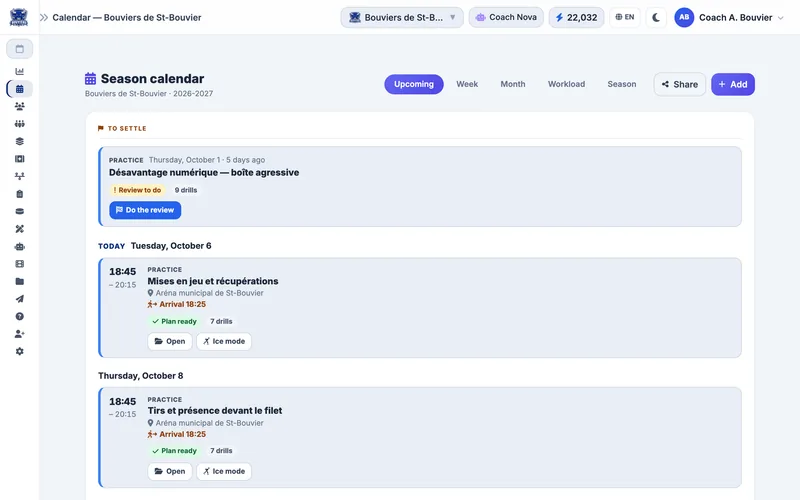This screenshot has width=800, height=500.
Task: Open the paper plane sidebar icon
Action: click(x=19, y=299)
